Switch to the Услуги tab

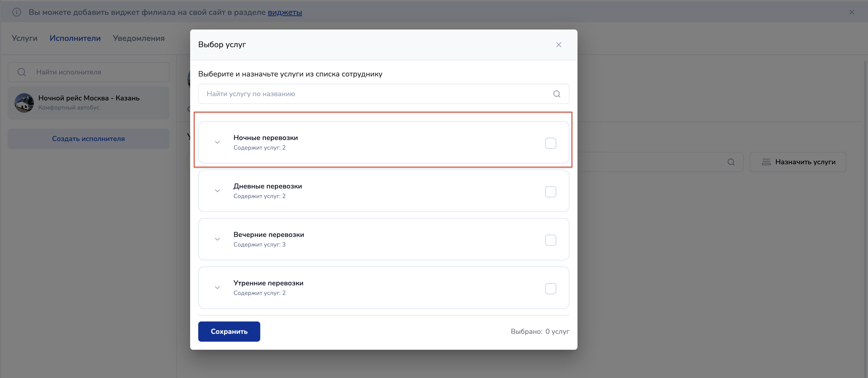pyautogui.click(x=24, y=38)
